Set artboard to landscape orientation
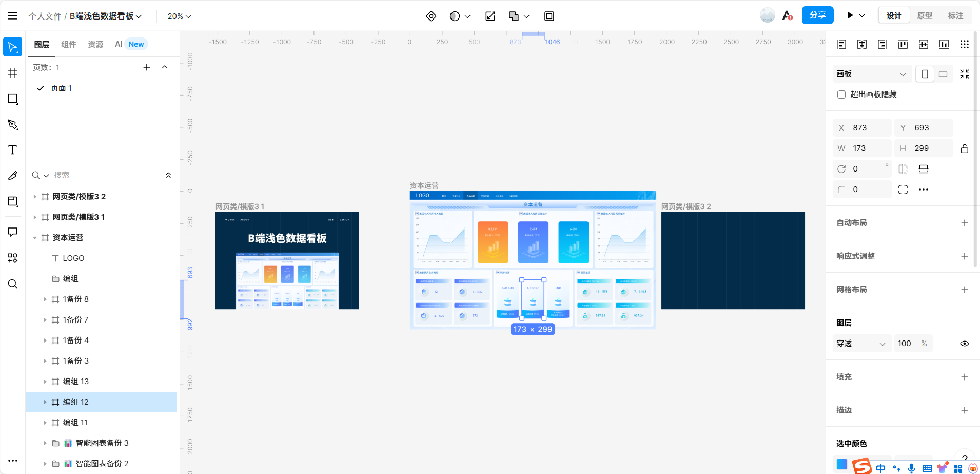This screenshot has width=980, height=474. pos(943,74)
